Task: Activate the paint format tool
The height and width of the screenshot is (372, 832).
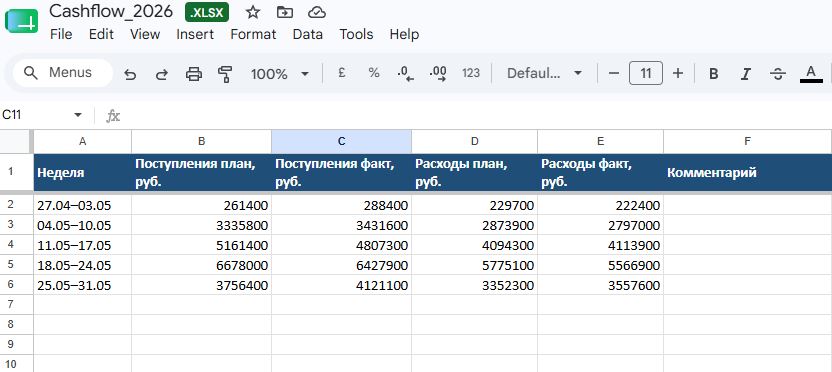Action: (226, 74)
